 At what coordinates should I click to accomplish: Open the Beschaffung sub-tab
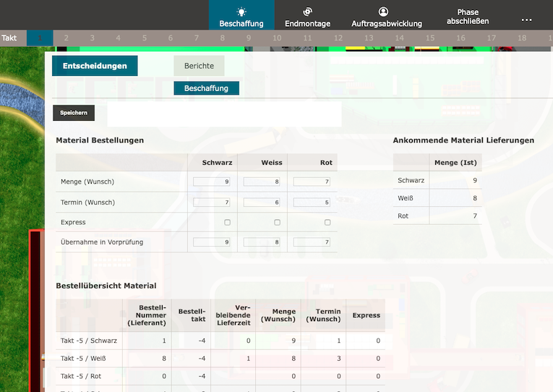point(206,88)
